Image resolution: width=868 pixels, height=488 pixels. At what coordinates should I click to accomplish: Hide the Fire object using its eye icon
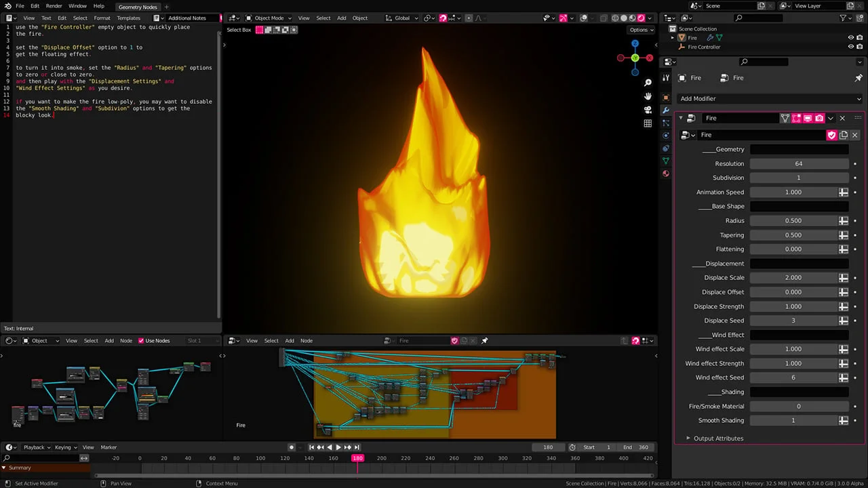click(851, 38)
